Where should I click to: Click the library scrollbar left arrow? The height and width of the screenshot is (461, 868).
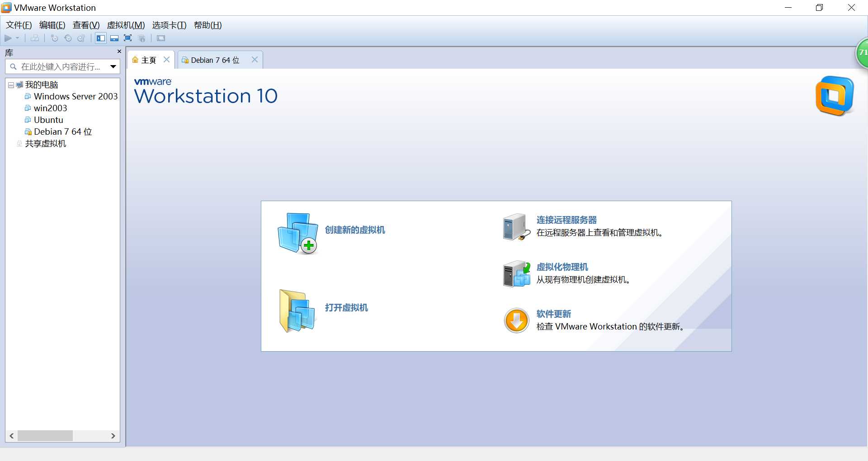tap(11, 436)
